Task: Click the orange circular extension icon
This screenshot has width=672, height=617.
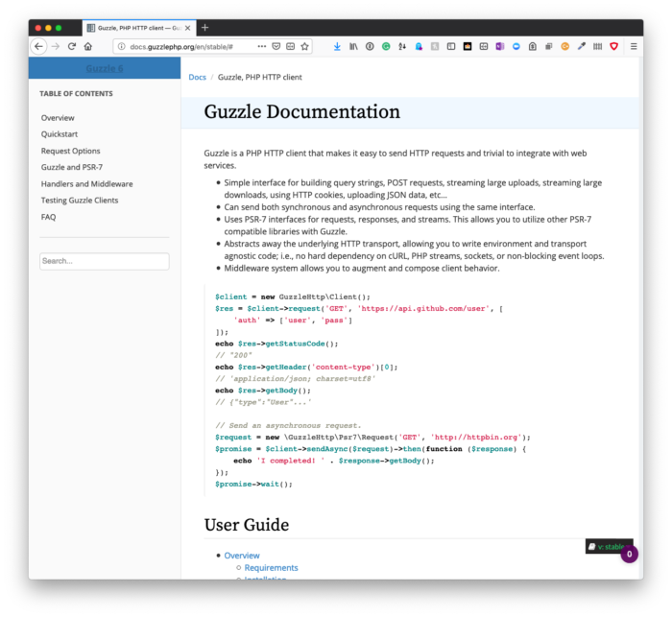Action: pyautogui.click(x=564, y=46)
